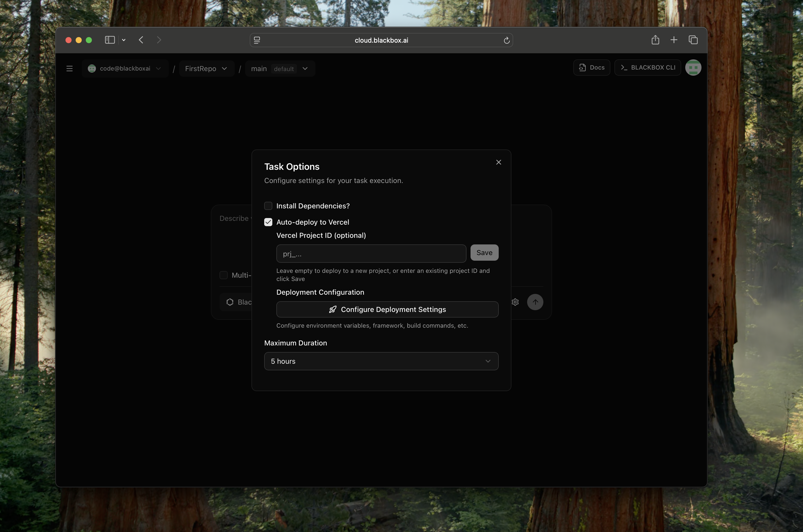Uncheck Auto-deploy to Vercel
Image resolution: width=803 pixels, height=532 pixels.
268,222
